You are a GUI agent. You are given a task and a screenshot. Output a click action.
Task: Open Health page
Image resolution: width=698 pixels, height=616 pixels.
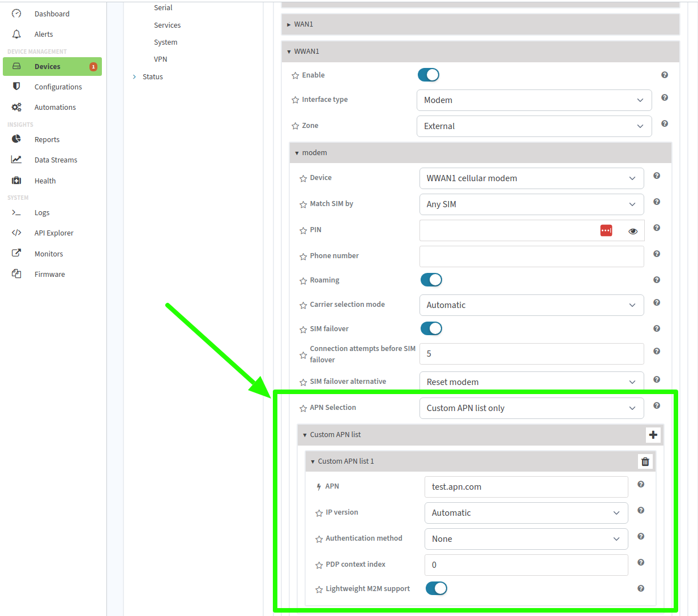(45, 181)
